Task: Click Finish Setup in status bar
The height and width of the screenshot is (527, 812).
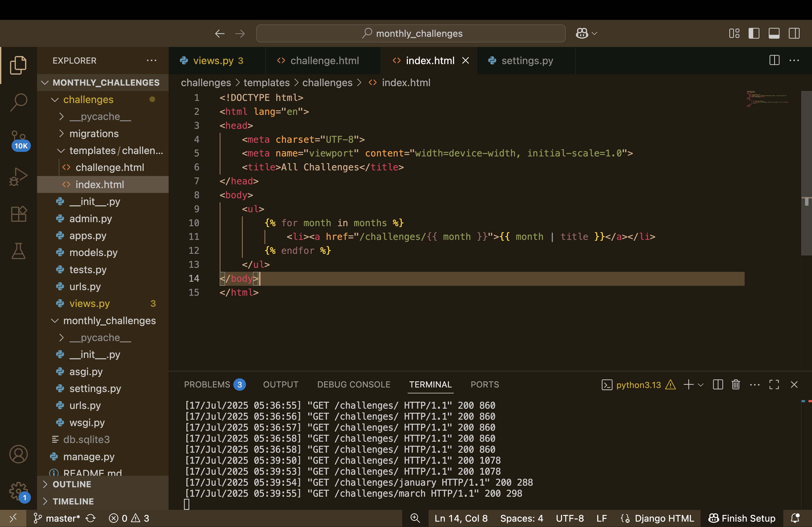Action: pyautogui.click(x=742, y=518)
